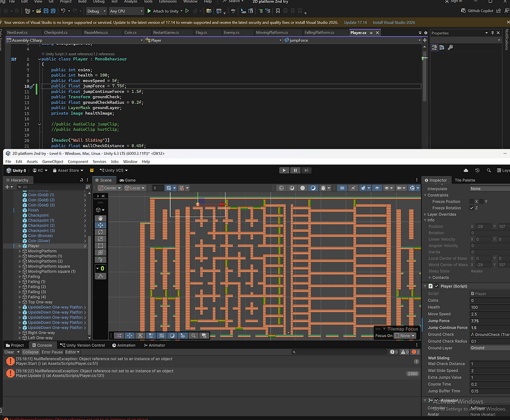Open Editor dropdown in Console

(x=72, y=352)
